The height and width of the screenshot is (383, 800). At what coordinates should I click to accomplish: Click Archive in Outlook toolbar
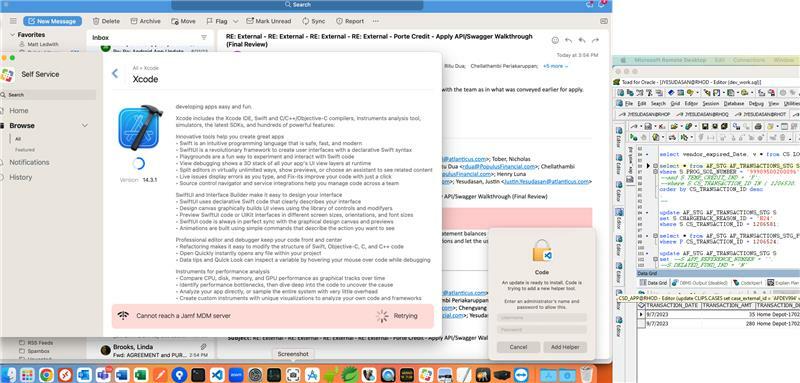coord(145,21)
